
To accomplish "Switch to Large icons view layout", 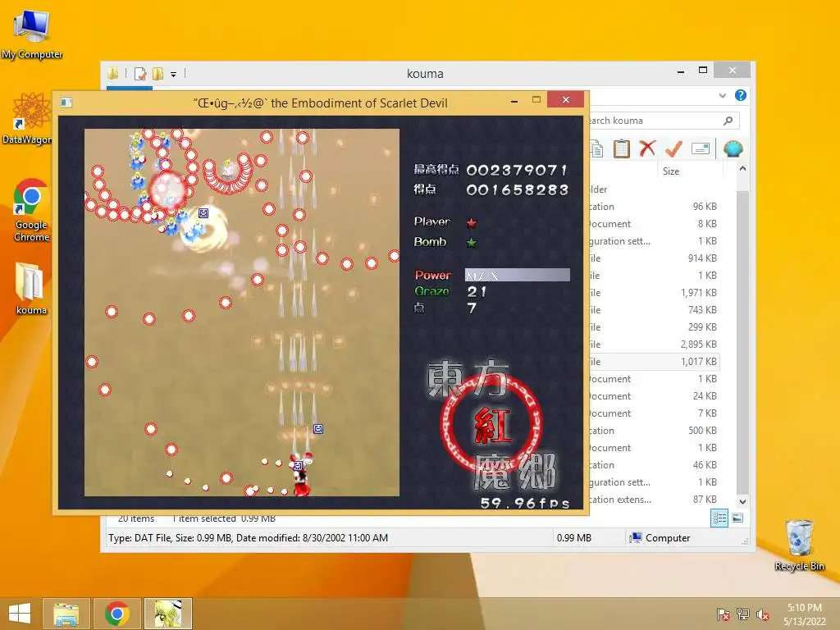I will coord(737,518).
